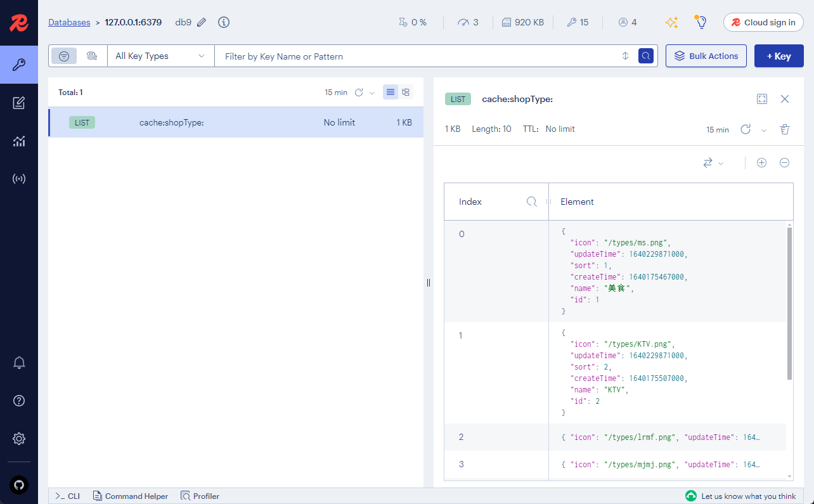Switch to list view of keys
Screen dimensions: 814x504
[391, 93]
